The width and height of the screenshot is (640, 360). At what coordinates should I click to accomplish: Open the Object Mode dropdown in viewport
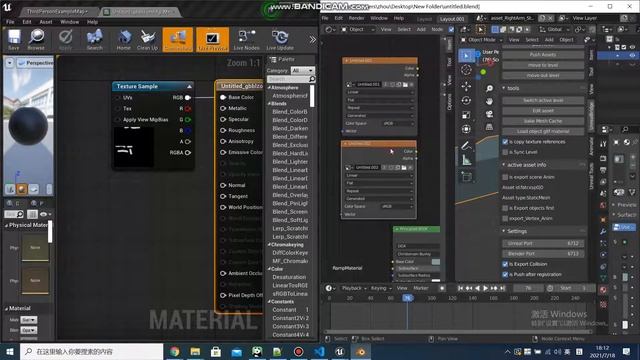(482, 40)
